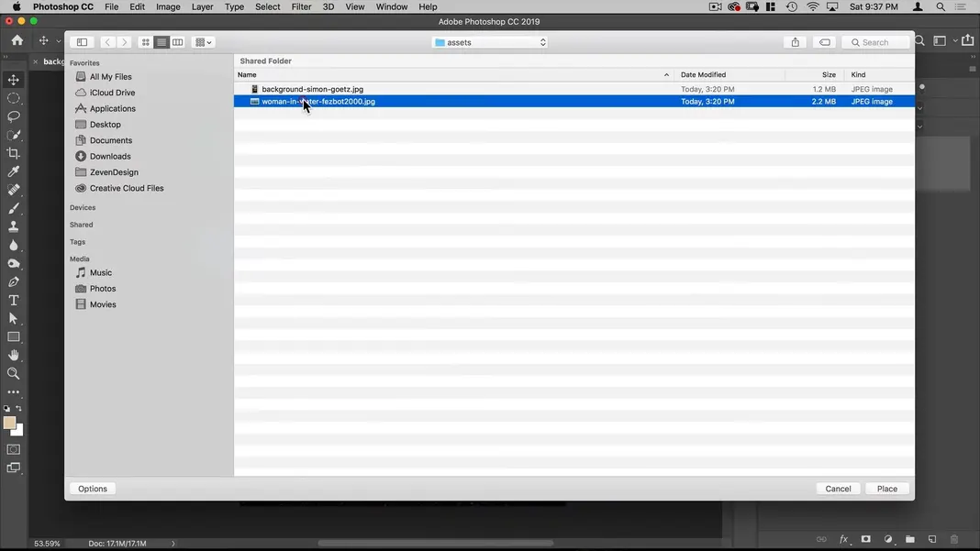
Task: Click the Options button
Action: 93,489
